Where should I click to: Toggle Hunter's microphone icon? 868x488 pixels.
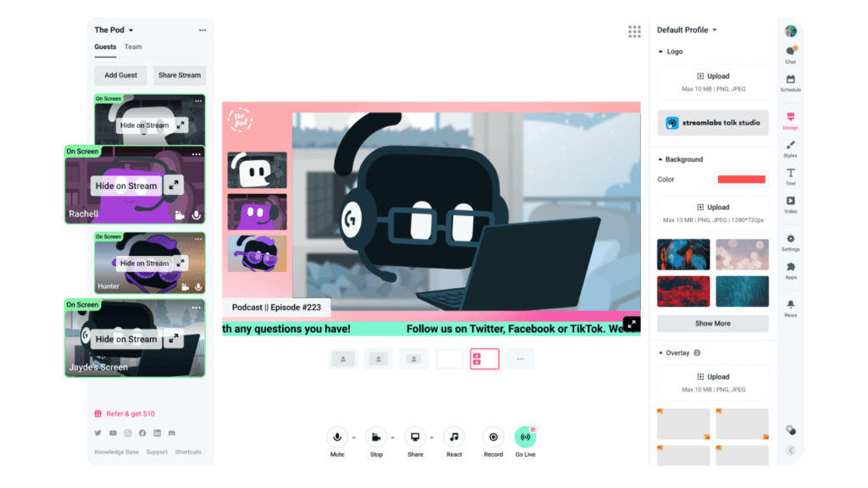tap(198, 286)
